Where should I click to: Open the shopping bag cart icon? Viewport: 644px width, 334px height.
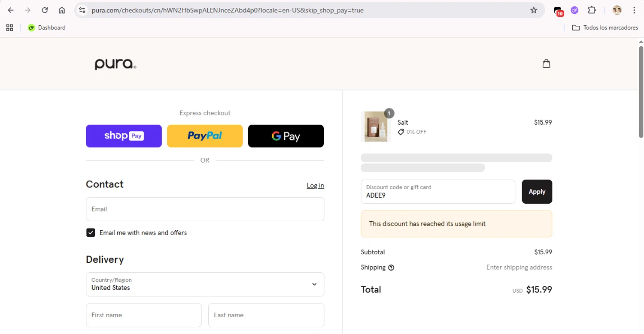coord(546,63)
